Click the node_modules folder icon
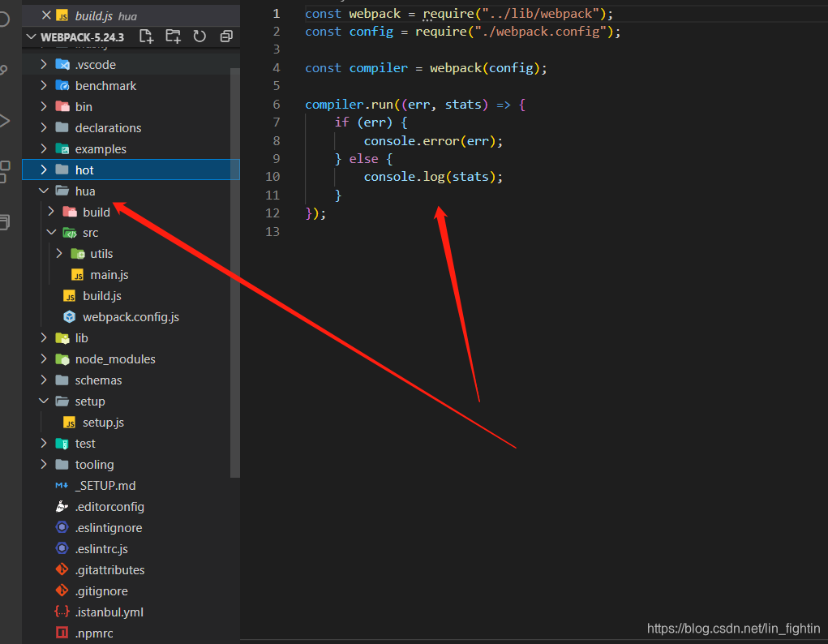The height and width of the screenshot is (644, 828). (x=62, y=359)
